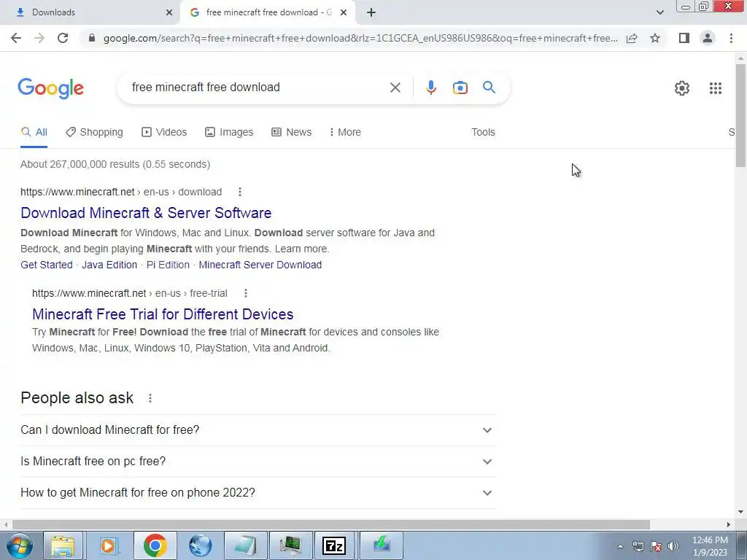
Task: Open the taskbar clock showing 12:46 PM
Action: coord(710,546)
